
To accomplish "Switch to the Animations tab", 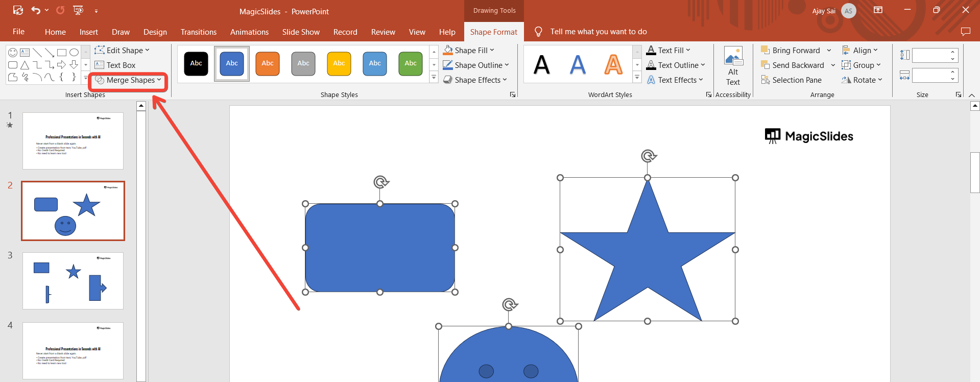I will pos(249,32).
